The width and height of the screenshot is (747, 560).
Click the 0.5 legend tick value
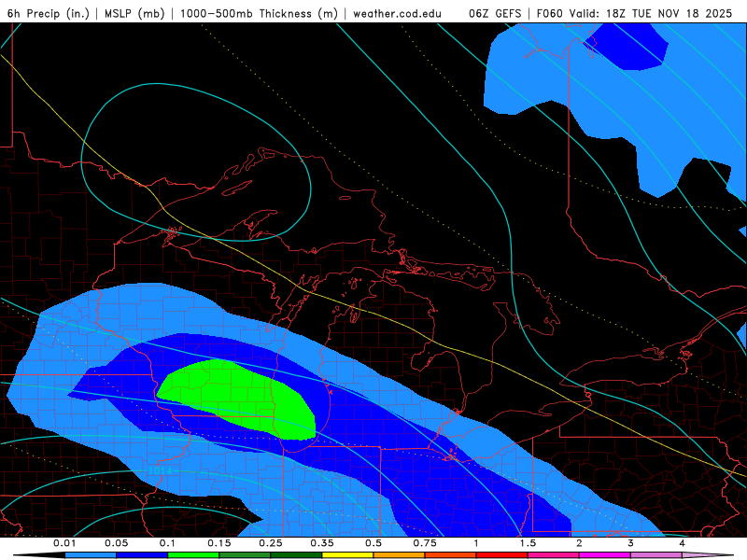pos(373,543)
